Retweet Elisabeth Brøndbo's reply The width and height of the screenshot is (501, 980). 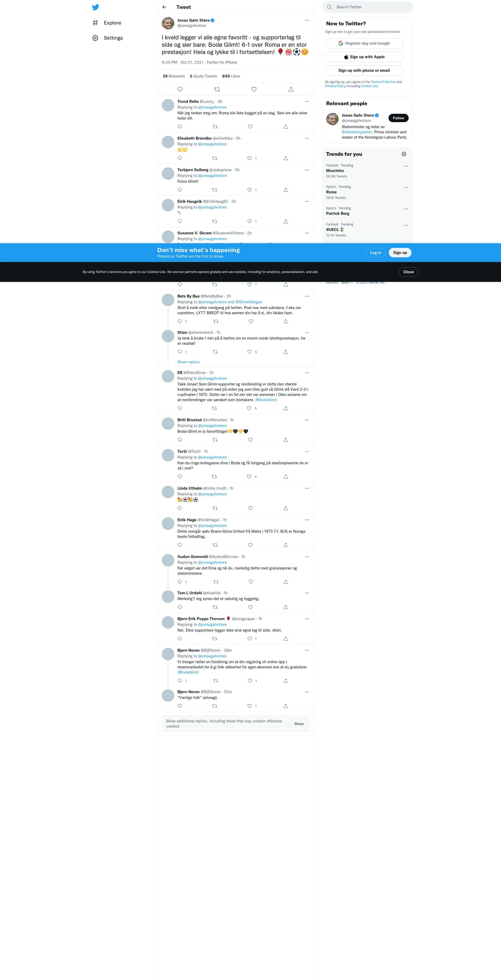(x=214, y=158)
